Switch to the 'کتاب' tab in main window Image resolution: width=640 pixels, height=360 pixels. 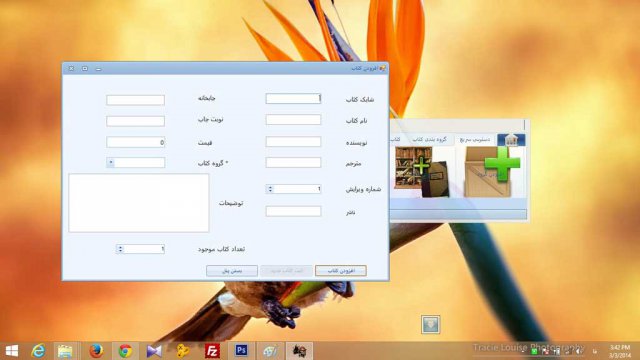(x=395, y=140)
